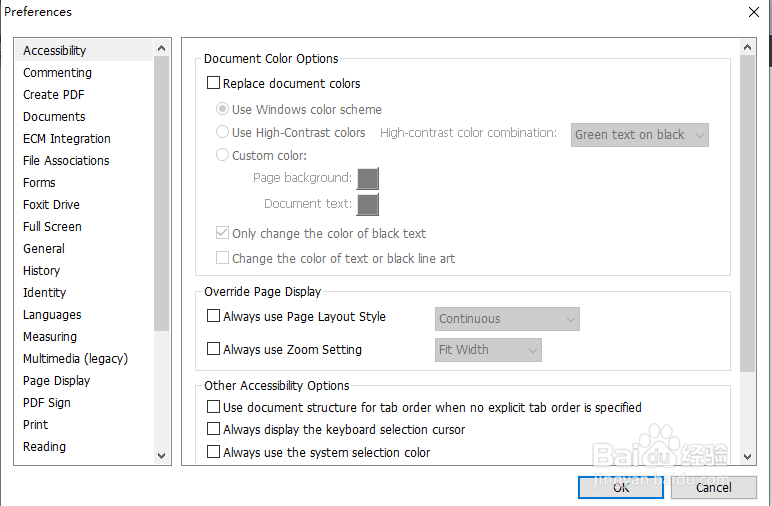Open the Document text color swatch
This screenshot has width=772, height=506.
click(x=368, y=205)
